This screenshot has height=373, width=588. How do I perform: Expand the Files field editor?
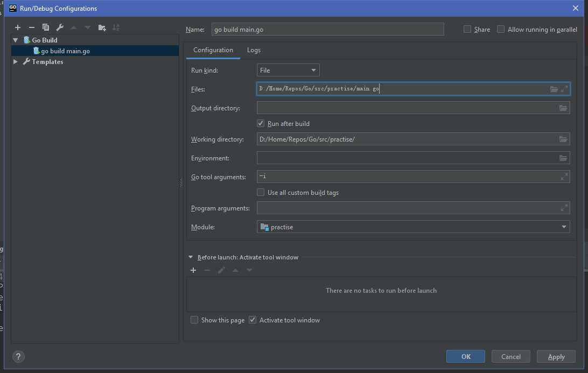point(564,89)
